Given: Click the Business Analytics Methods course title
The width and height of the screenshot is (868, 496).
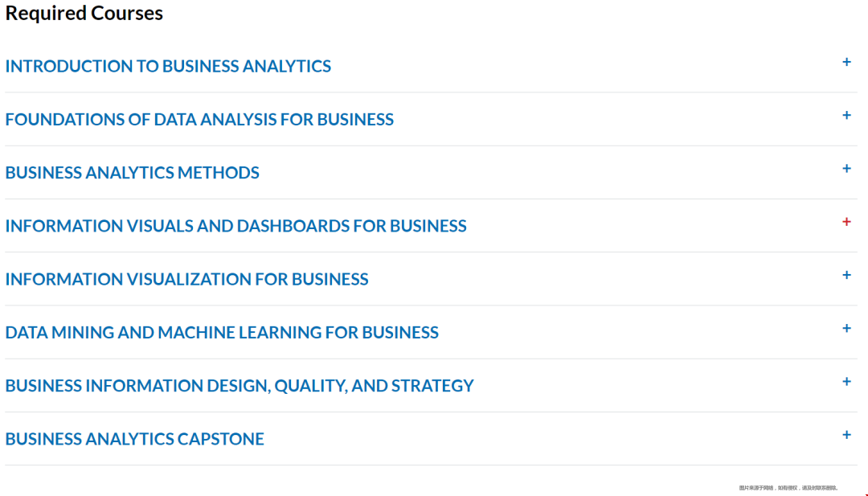Looking at the screenshot, I should coord(133,172).
